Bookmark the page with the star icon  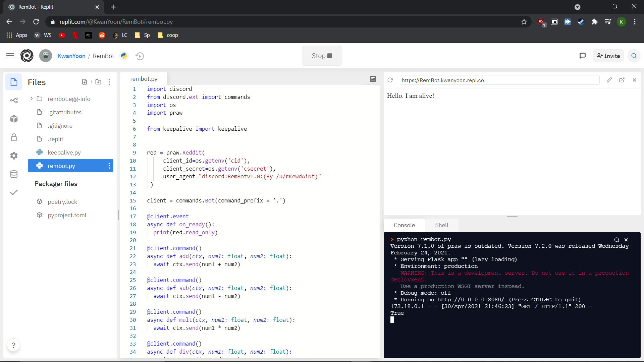pos(524,21)
